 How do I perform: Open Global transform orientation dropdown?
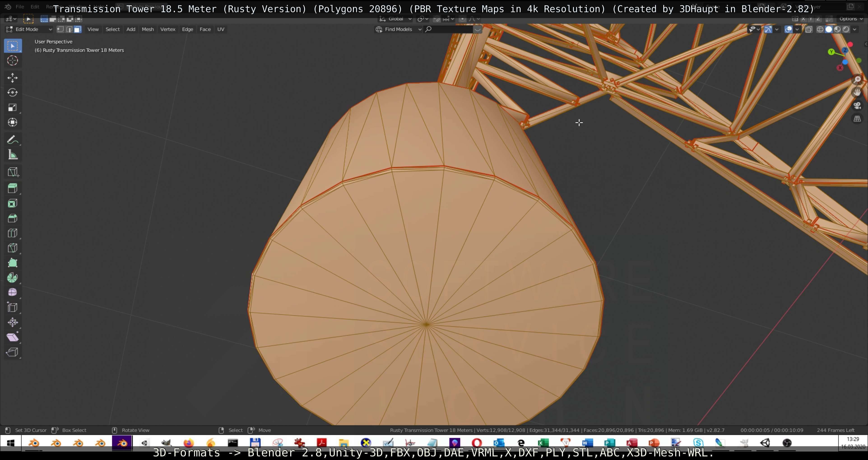[395, 19]
